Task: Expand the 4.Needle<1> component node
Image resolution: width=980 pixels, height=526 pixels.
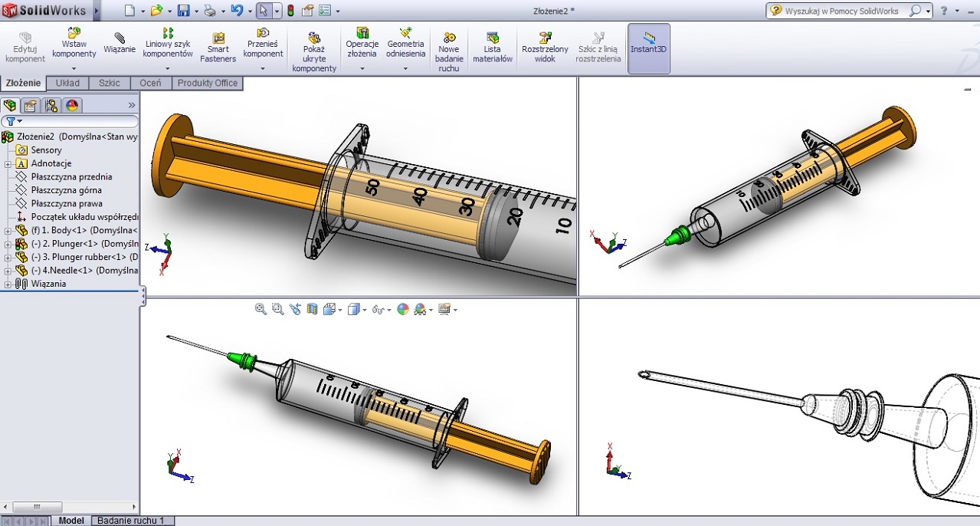Action: click(8, 270)
